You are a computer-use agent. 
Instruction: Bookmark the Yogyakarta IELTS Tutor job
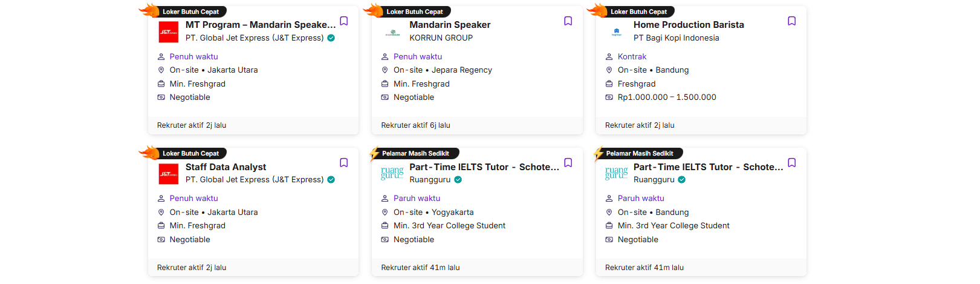pos(568,163)
